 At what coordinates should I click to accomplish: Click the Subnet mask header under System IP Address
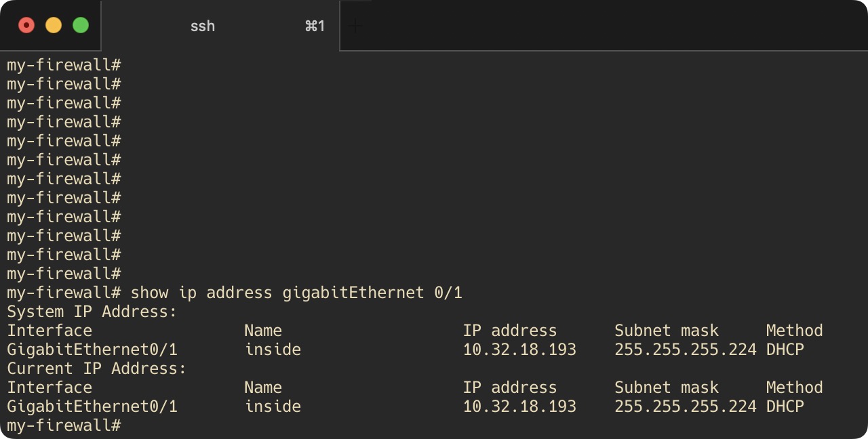pyautogui.click(x=667, y=331)
